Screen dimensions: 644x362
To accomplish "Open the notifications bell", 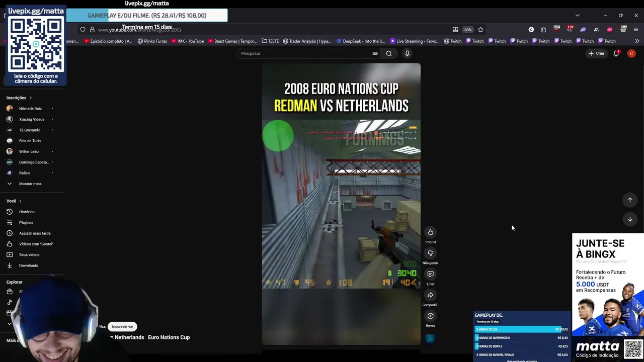I will coord(616,53).
